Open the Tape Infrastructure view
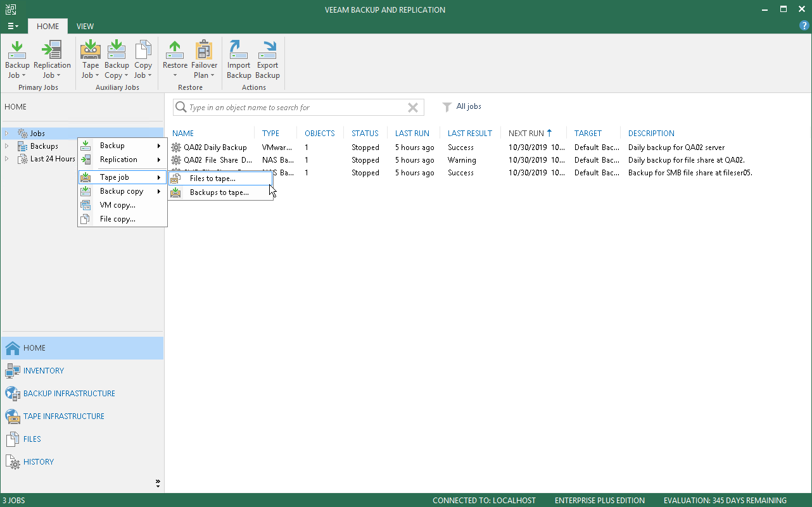 (x=63, y=416)
